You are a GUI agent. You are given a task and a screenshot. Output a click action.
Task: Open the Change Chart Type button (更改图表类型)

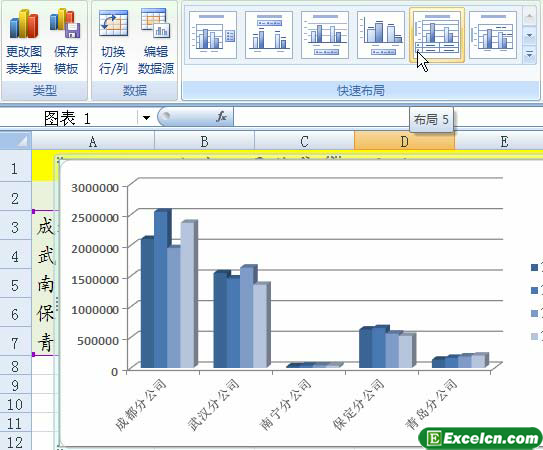coord(24,42)
